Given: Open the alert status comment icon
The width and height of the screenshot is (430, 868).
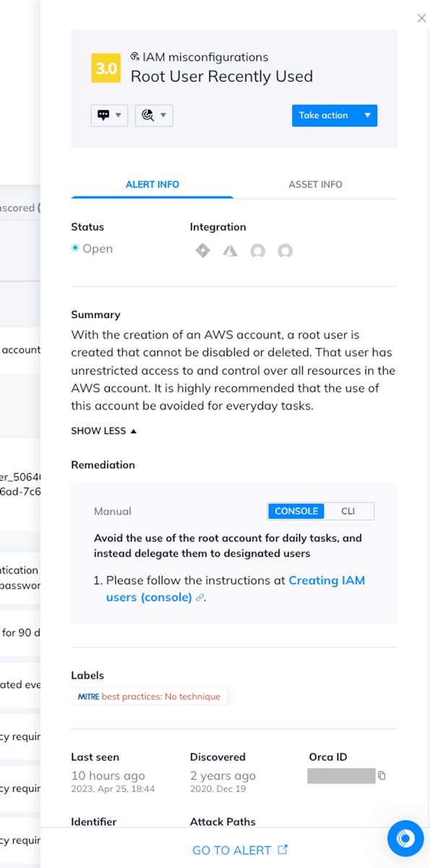Looking at the screenshot, I should [105, 115].
